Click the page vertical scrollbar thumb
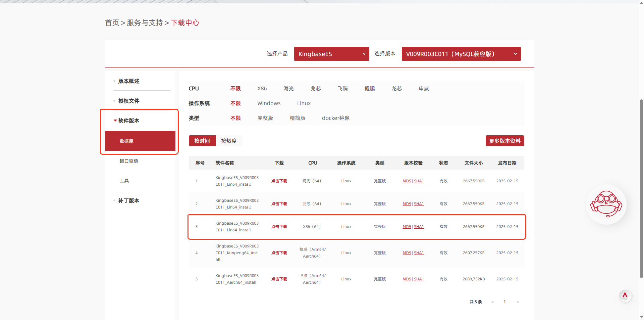This screenshot has height=320, width=644. [641, 189]
